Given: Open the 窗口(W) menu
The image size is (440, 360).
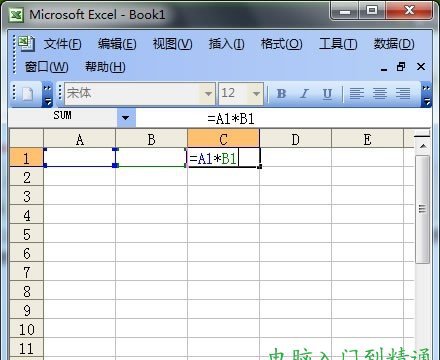Looking at the screenshot, I should point(47,67).
